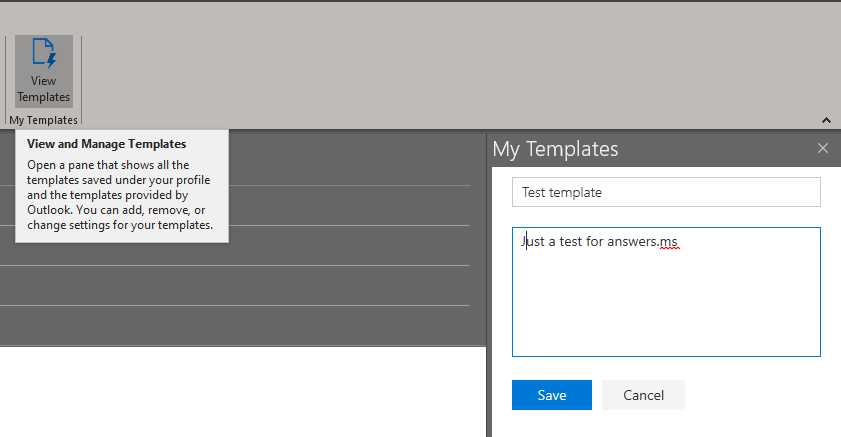Click the tooltip description paragraph
The width and height of the screenshot is (841, 437).
120,195
